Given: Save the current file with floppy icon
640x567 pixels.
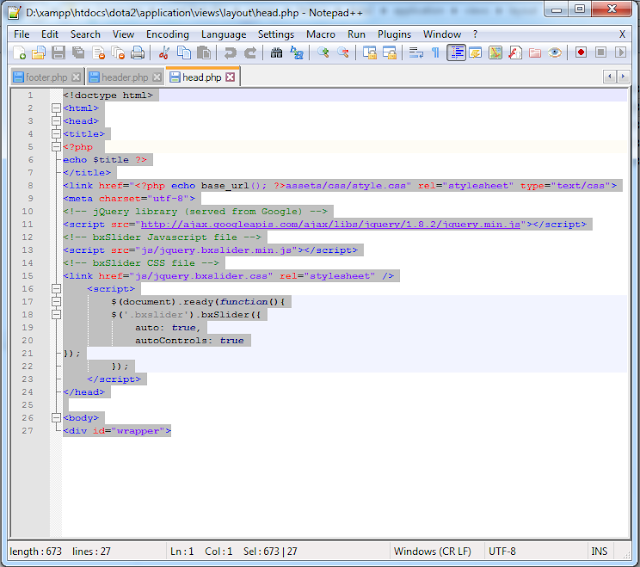Looking at the screenshot, I should pyautogui.click(x=58, y=53).
